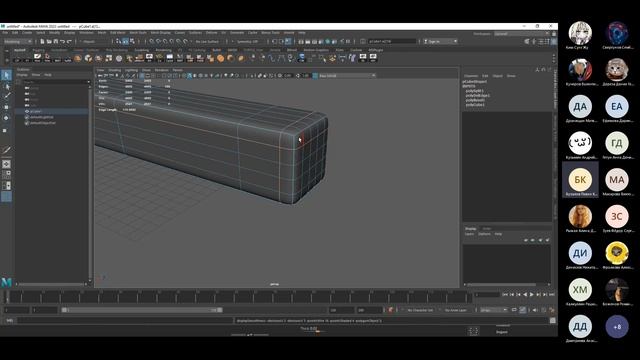Select by hierarchy mode icon
This screenshot has height=360, width=640.
coord(118,41)
